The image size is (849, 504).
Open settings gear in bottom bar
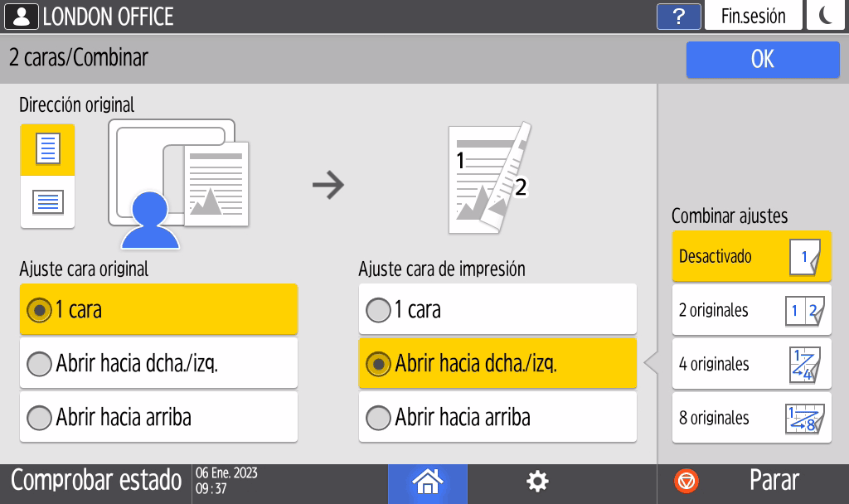537,481
